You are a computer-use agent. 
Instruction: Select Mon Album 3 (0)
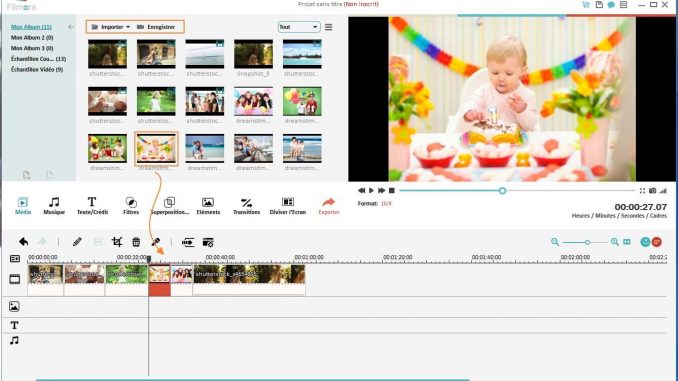pyautogui.click(x=32, y=48)
